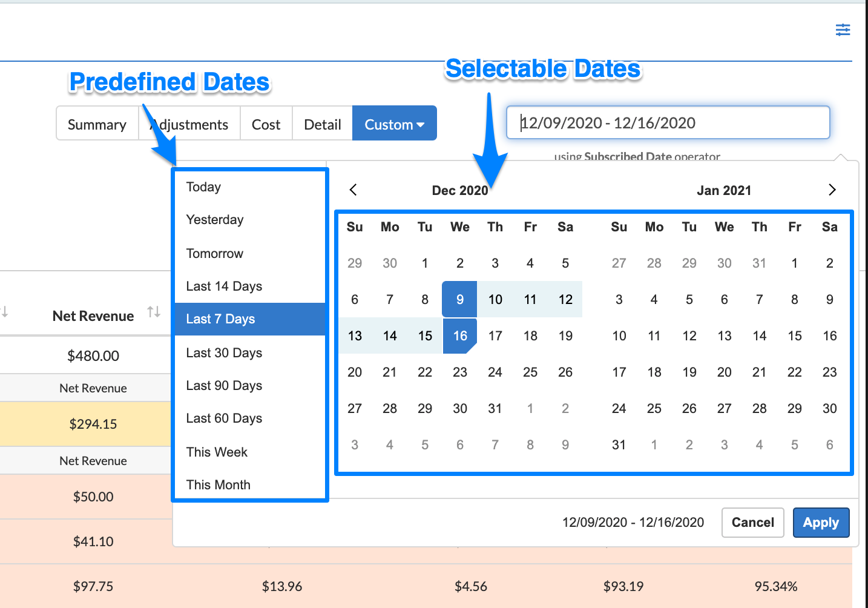This screenshot has height=608, width=868.
Task: Switch to the Summary tab
Action: pyautogui.click(x=97, y=124)
